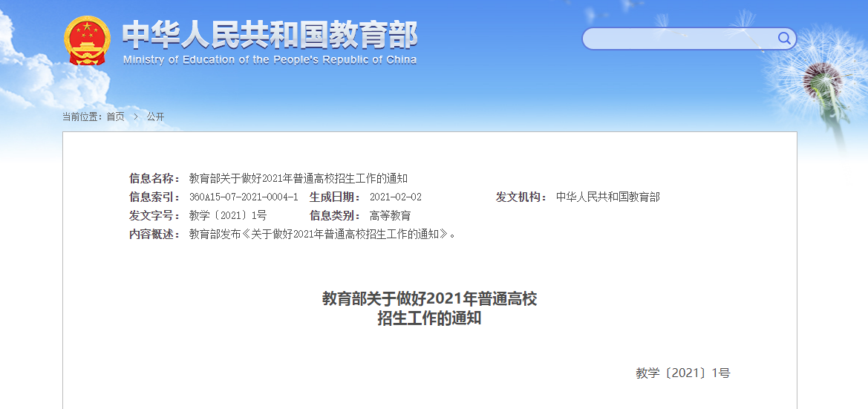This screenshot has height=409, width=868.
Task: Select the info name value 教育部关于做好2021年普通高校招生工作的通知
Action: pyautogui.click(x=298, y=178)
